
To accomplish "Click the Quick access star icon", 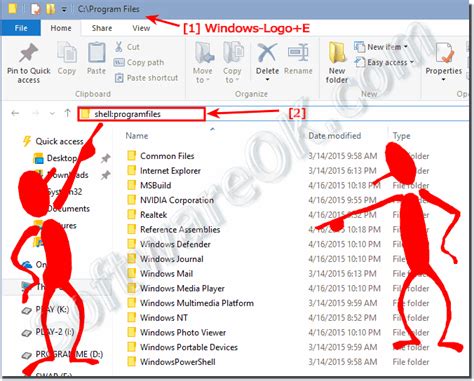I will [x=27, y=141].
